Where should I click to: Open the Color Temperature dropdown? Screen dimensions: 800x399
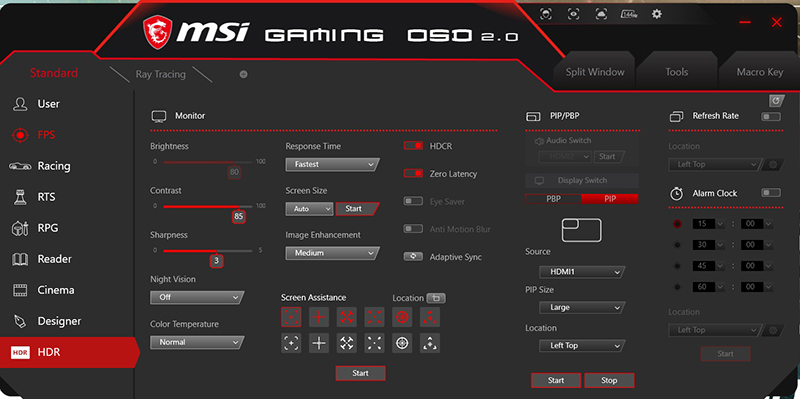(x=197, y=342)
